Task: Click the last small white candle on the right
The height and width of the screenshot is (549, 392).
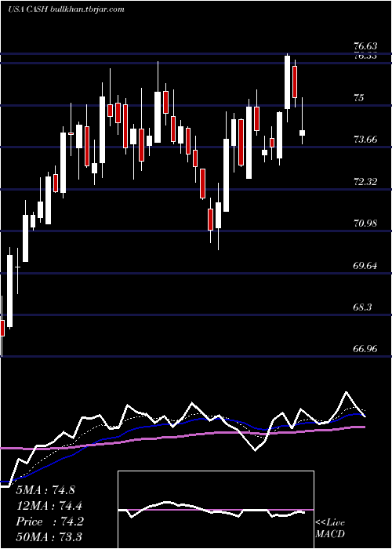Action: point(302,133)
